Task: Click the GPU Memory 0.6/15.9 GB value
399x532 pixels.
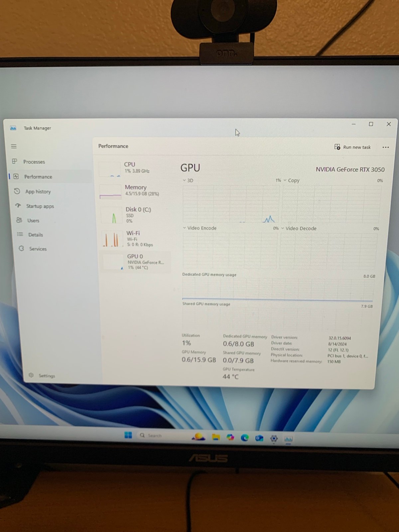Action: coord(199,360)
